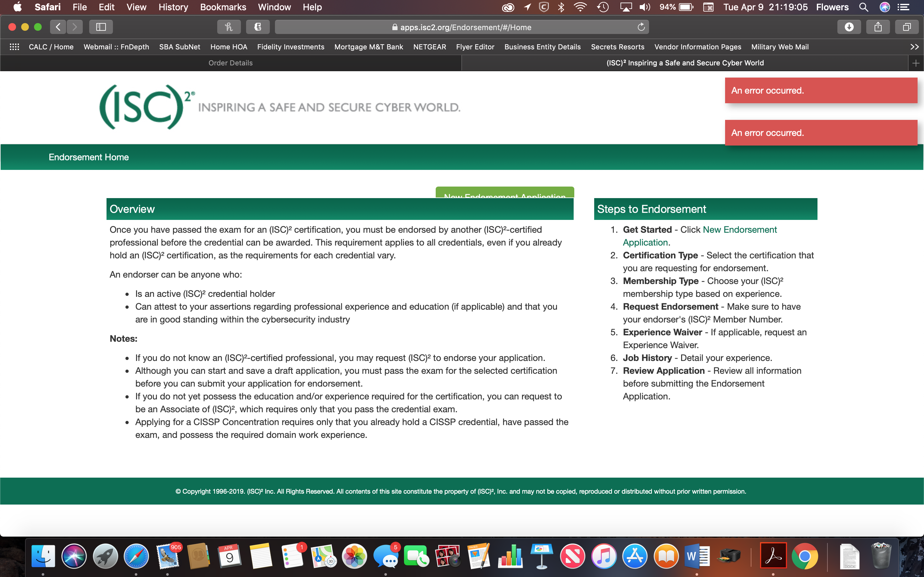Click the Safari address bar field
Screen dimensions: 924x577
pyautogui.click(x=462, y=27)
